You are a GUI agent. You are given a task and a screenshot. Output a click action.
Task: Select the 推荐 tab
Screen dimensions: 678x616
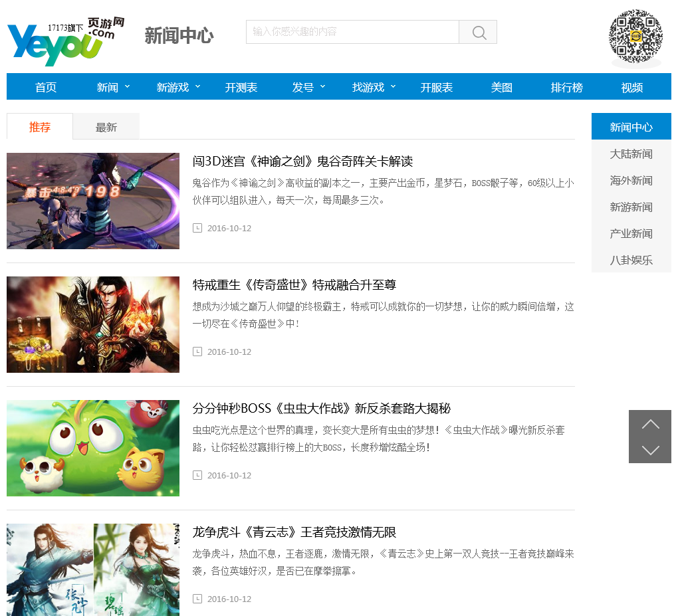point(40,127)
